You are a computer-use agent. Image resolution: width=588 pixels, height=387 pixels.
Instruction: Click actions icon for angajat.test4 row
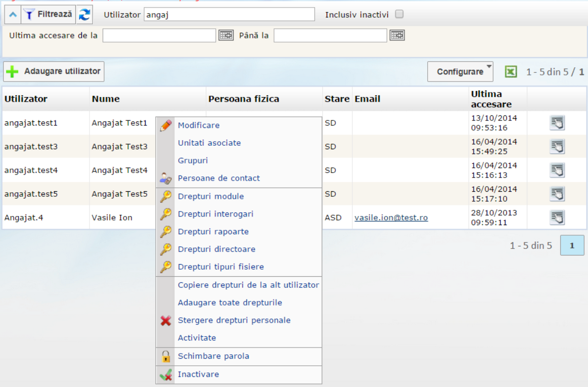(x=557, y=170)
